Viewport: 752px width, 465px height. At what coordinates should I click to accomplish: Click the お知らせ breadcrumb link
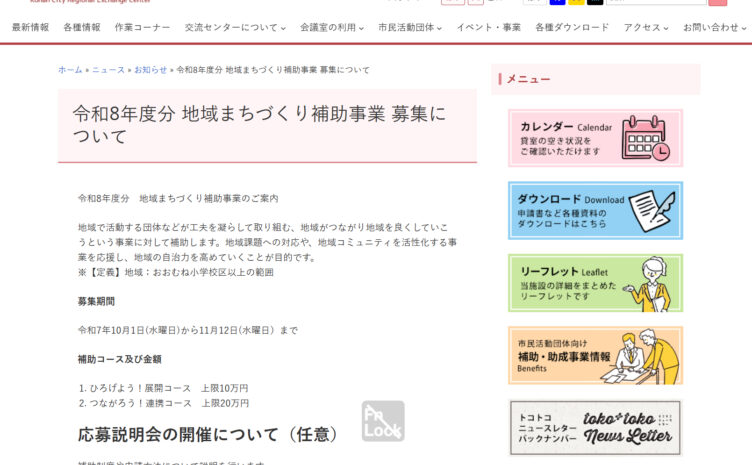coord(150,70)
